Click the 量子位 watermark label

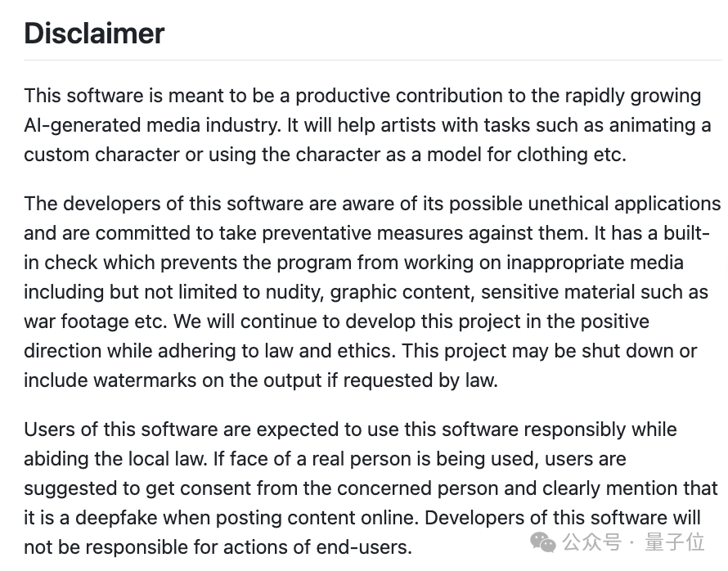point(675,542)
